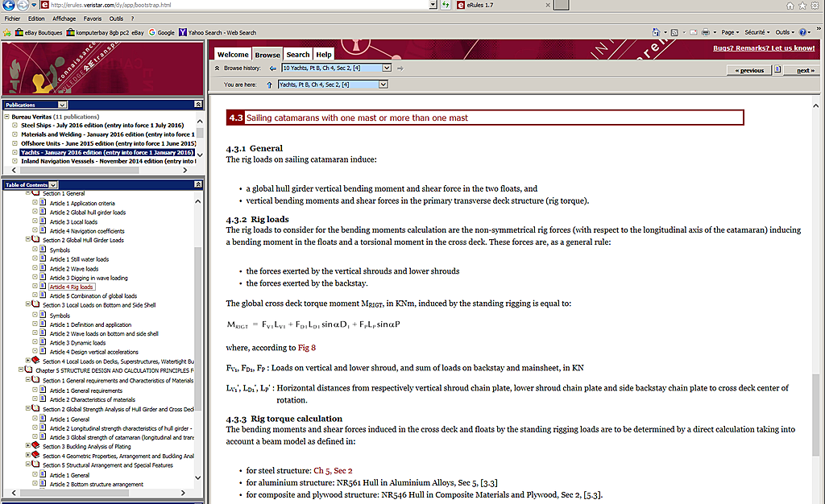Click the open book icon for Section 2 Global Hull Girder Loads
This screenshot has height=504, width=825.
tap(35, 239)
